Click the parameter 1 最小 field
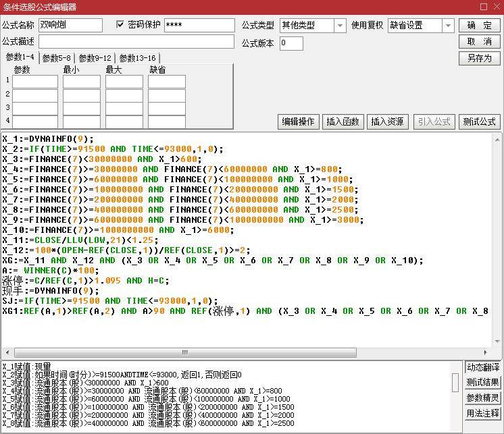Viewport: 504px width, 434px height. pos(82,82)
